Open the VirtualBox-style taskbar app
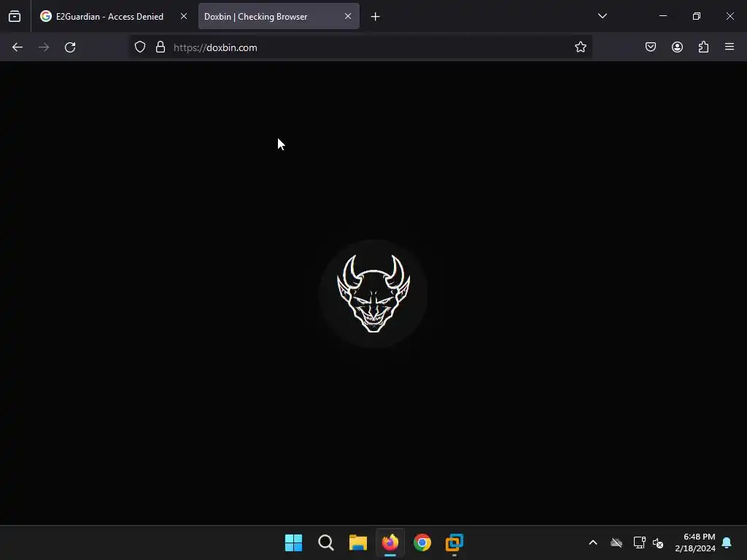The width and height of the screenshot is (747, 560). (x=454, y=542)
